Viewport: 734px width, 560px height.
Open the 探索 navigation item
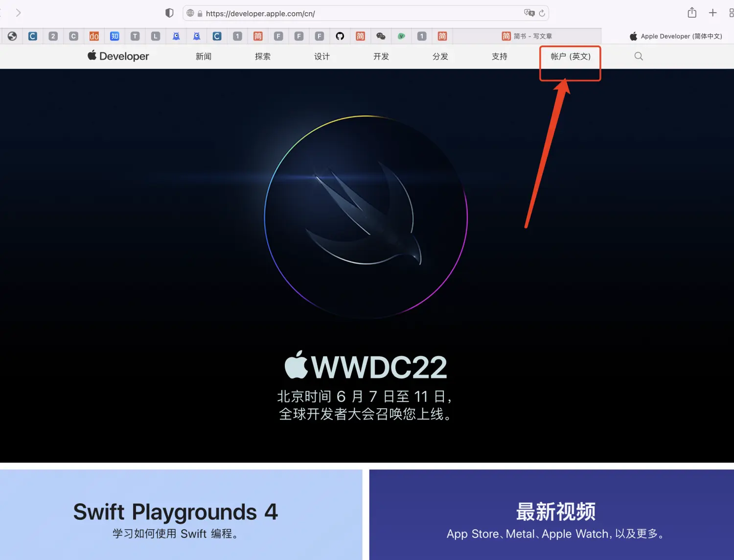263,56
